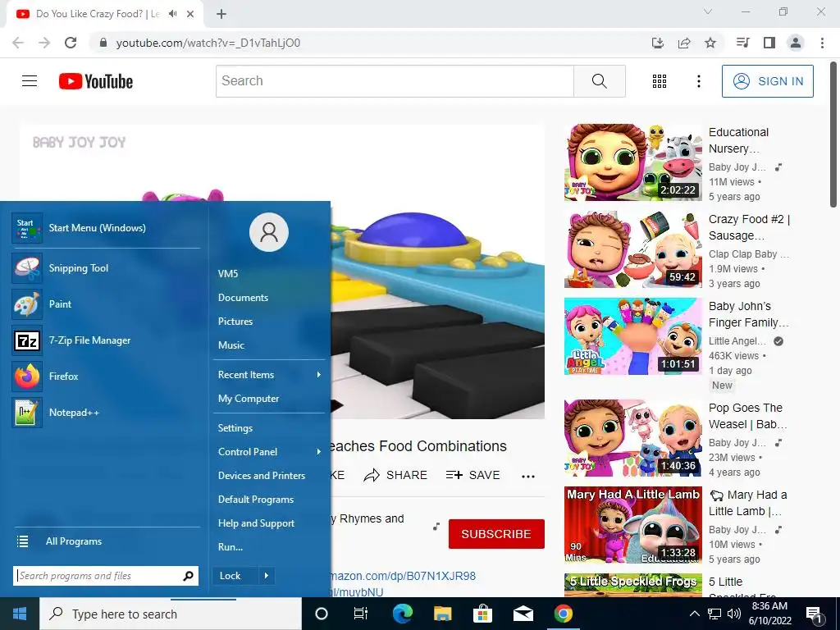Click the SIGN IN button
The height and width of the screenshot is (630, 840).
click(767, 81)
